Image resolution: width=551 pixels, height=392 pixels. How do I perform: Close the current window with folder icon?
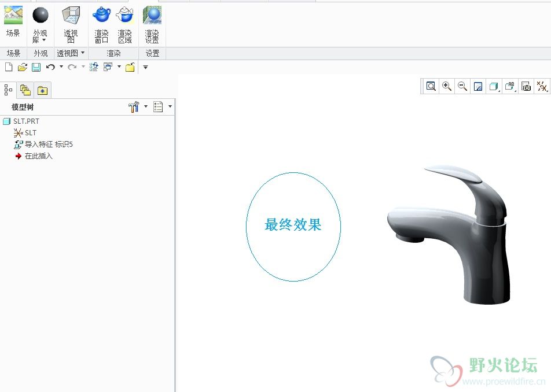[x=130, y=66]
